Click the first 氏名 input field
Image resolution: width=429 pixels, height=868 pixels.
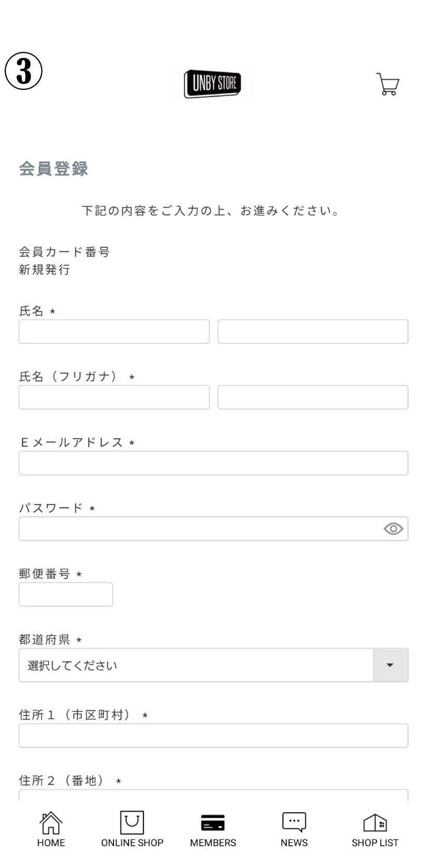114,332
